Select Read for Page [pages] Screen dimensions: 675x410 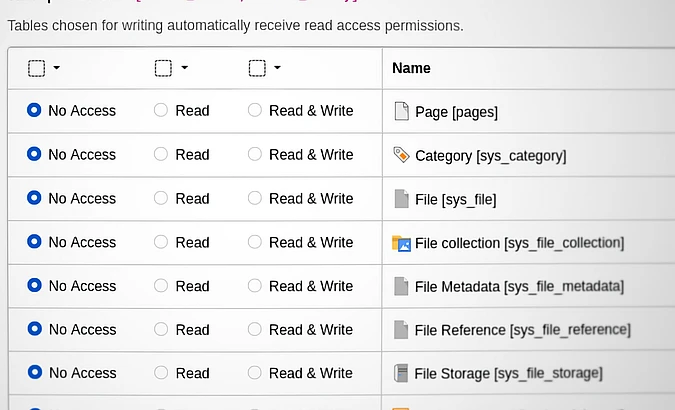(161, 111)
